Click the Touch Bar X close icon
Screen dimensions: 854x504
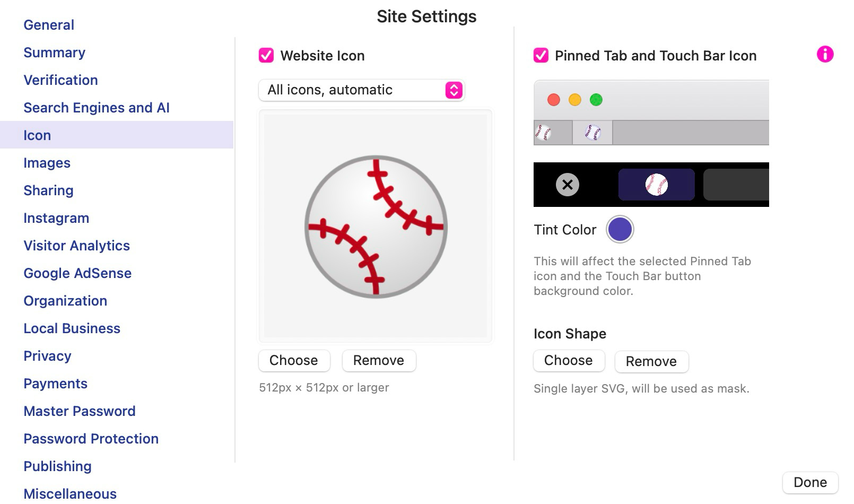567,185
